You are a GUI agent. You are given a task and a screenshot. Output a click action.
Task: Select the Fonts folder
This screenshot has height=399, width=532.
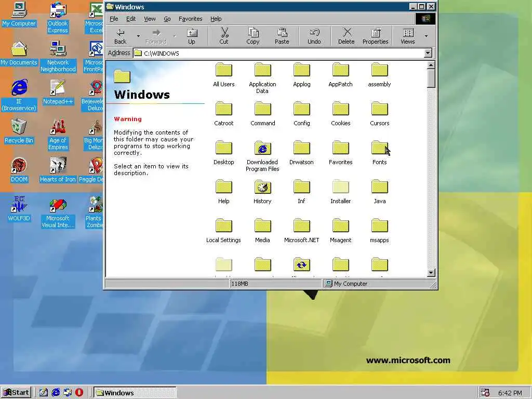click(380, 153)
